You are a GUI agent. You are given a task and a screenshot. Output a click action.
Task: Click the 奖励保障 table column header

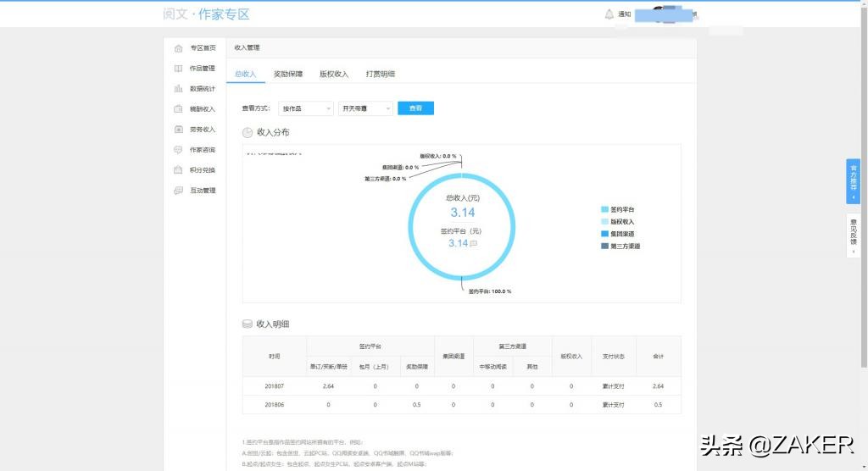[417, 367]
